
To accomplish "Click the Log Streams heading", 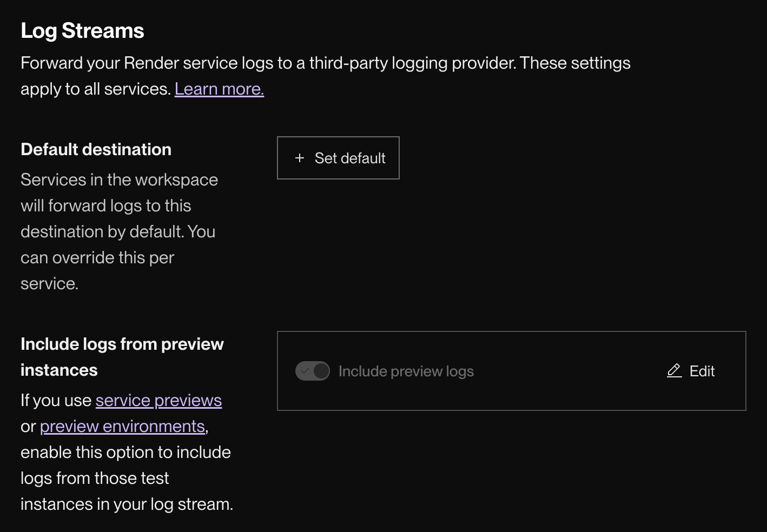I will pyautogui.click(x=82, y=30).
